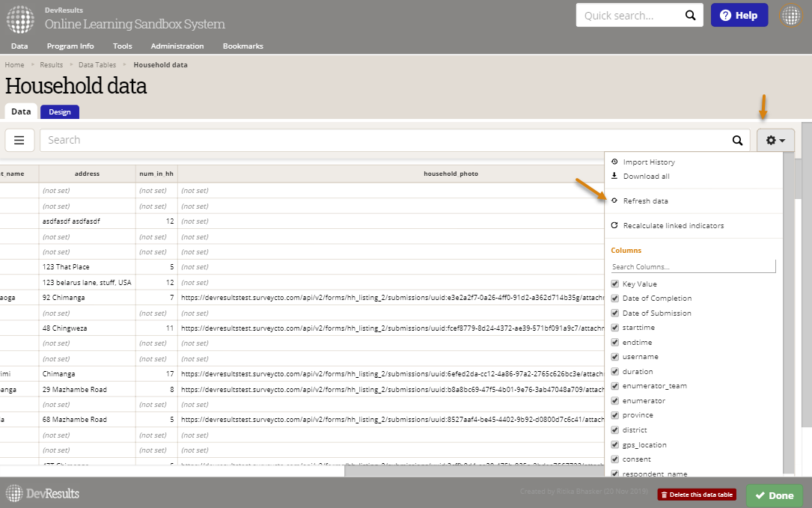Click the DevResults globe logo in header

click(20, 19)
